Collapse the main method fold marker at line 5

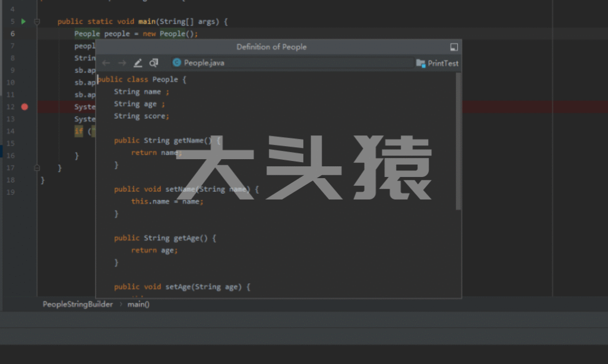tap(37, 21)
